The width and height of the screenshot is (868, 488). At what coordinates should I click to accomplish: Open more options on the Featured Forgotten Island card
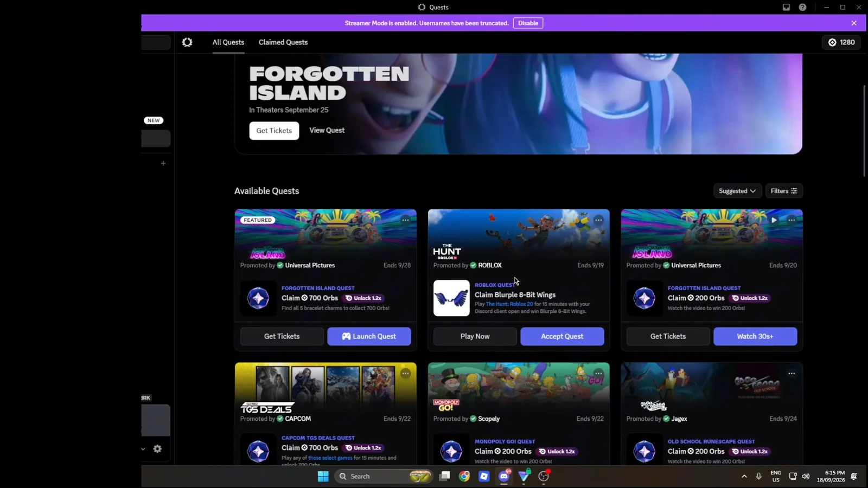coord(405,220)
